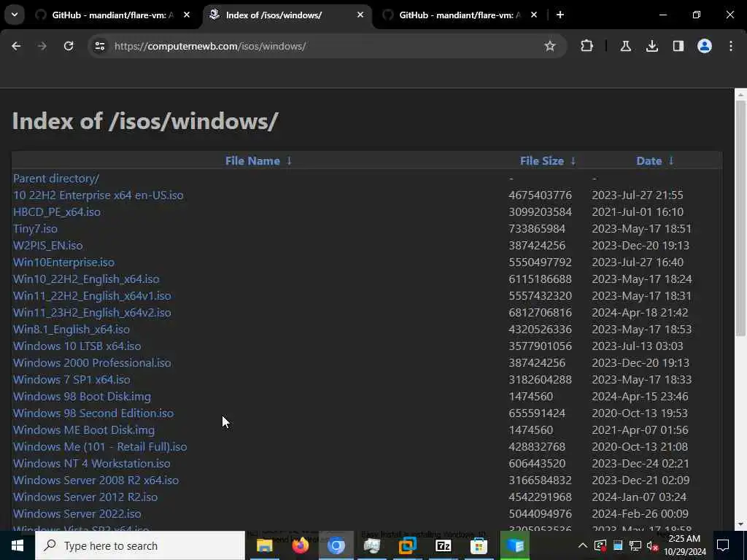Switch to Chrome in the taskbar
The width and height of the screenshot is (747, 560).
point(336,545)
